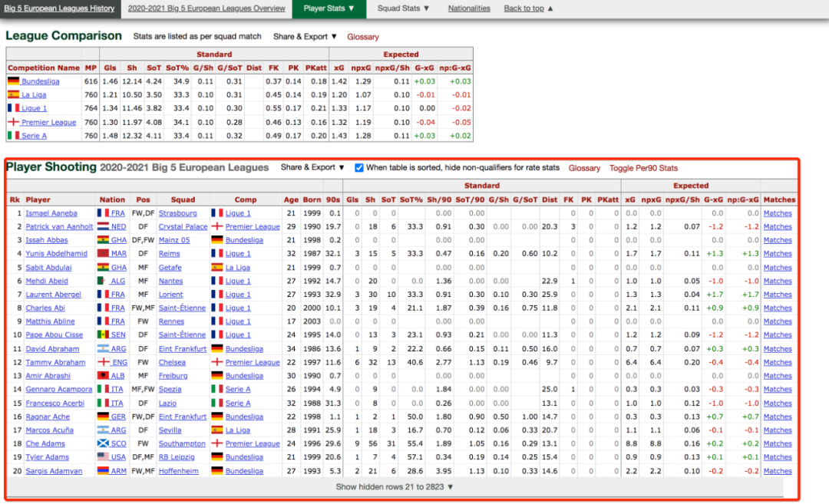Open Share & Export in League Comparison
Viewport: 829px width, 504px height.
click(x=305, y=37)
